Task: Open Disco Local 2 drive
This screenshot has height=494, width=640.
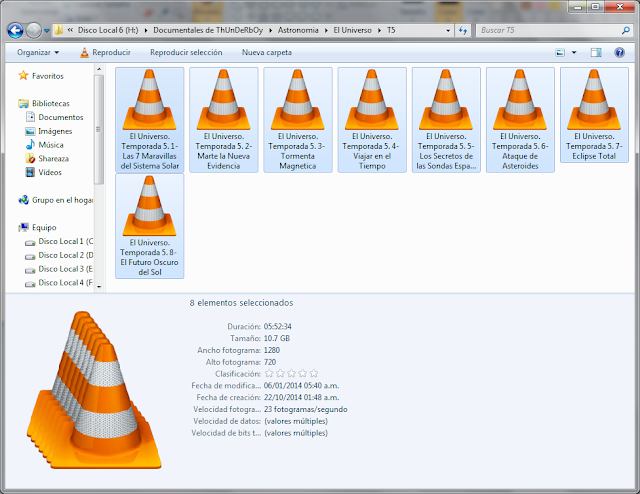Action: 59,255
